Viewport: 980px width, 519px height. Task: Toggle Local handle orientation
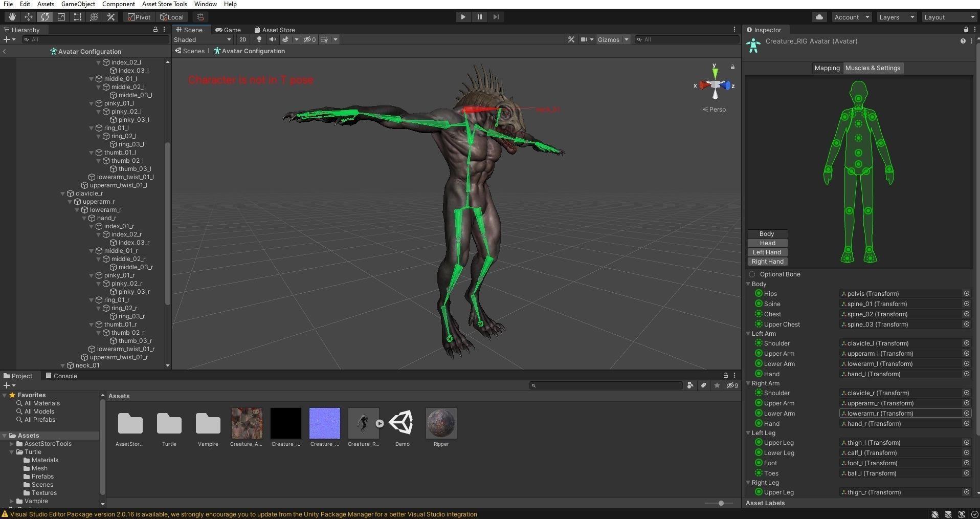[172, 17]
